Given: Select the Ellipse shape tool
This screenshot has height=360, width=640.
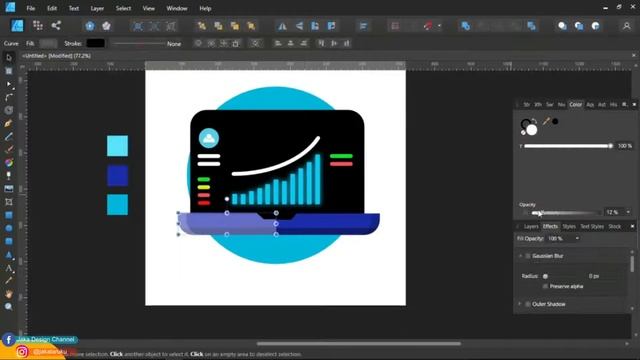Looking at the screenshot, I should coord(9,228).
